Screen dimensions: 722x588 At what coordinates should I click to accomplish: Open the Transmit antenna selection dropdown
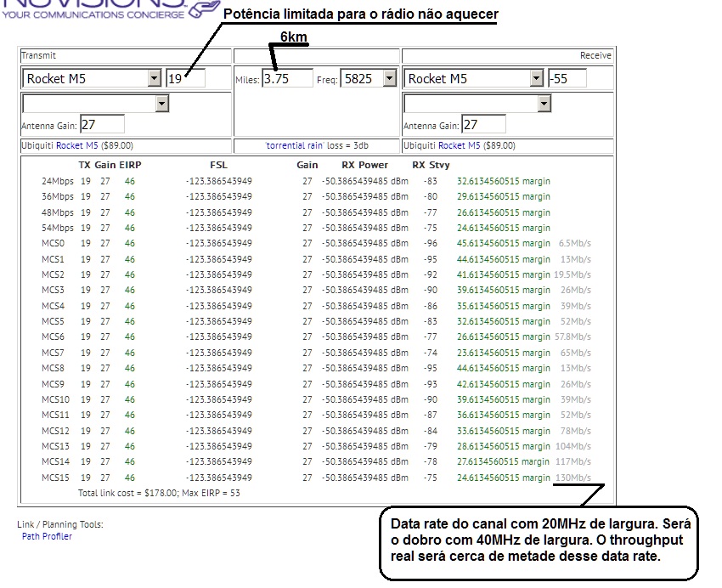point(96,104)
